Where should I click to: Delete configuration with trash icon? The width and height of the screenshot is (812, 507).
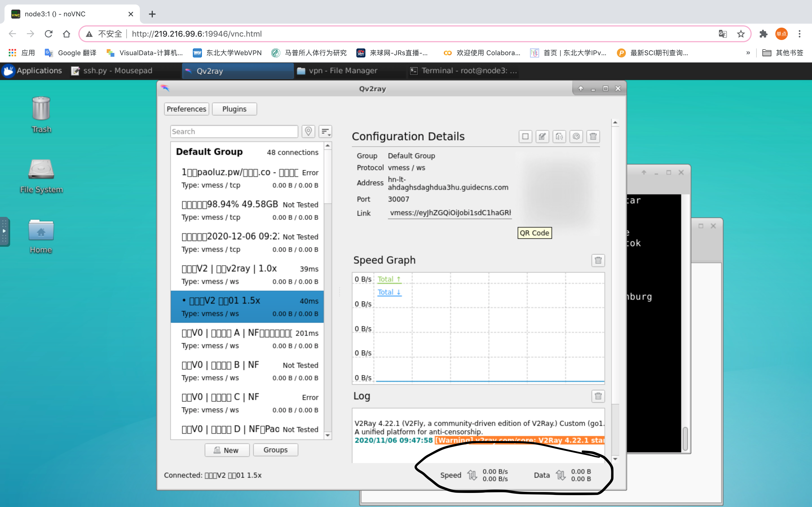[x=593, y=137]
